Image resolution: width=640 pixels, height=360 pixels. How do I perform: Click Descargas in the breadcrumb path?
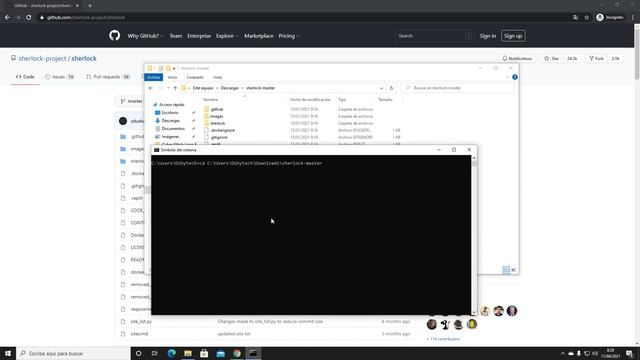click(x=229, y=88)
